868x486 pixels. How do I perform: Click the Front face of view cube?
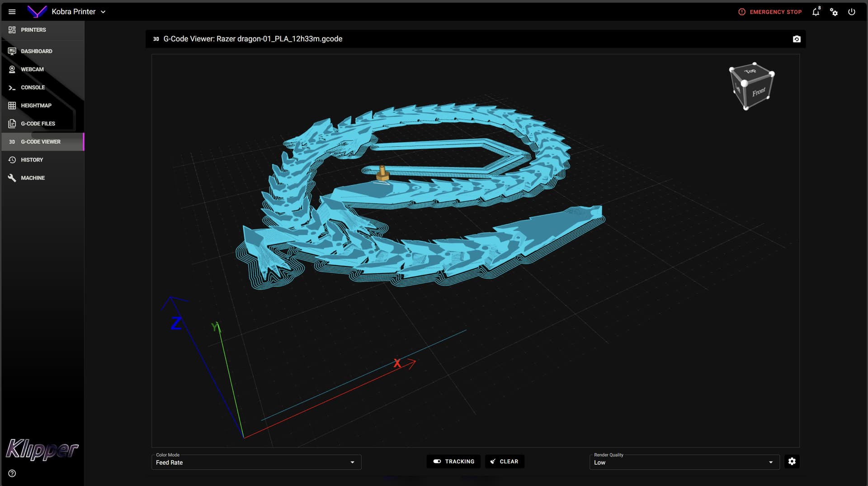click(x=759, y=92)
